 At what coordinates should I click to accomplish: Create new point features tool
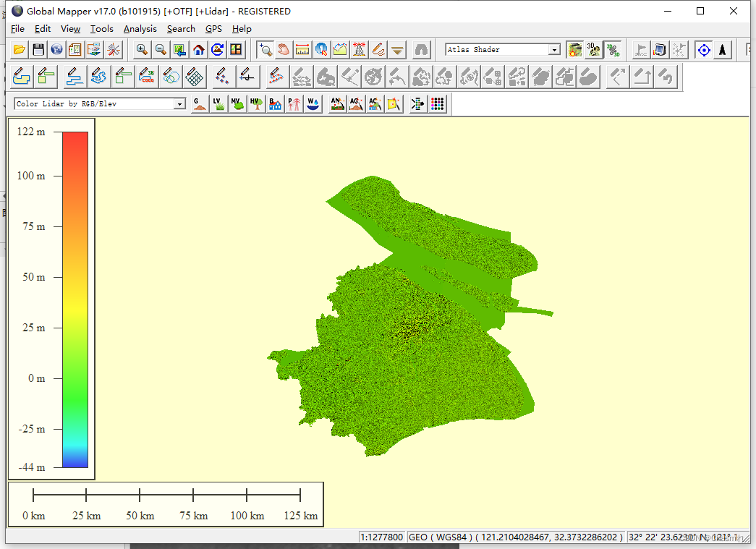click(x=222, y=77)
